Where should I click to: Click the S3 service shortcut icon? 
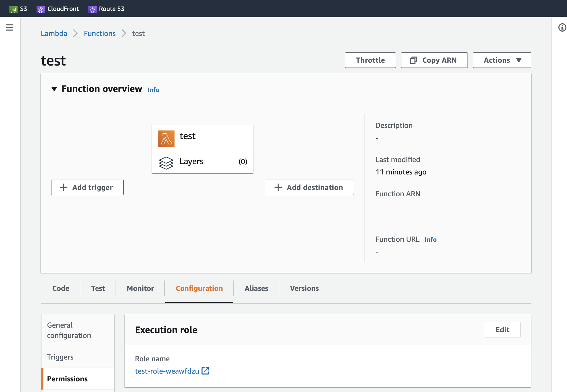(13, 9)
